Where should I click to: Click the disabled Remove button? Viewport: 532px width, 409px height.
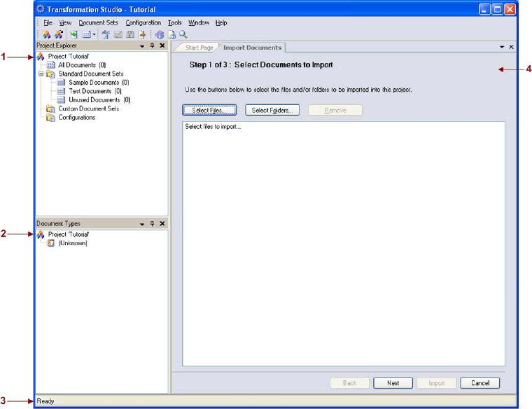(335, 111)
